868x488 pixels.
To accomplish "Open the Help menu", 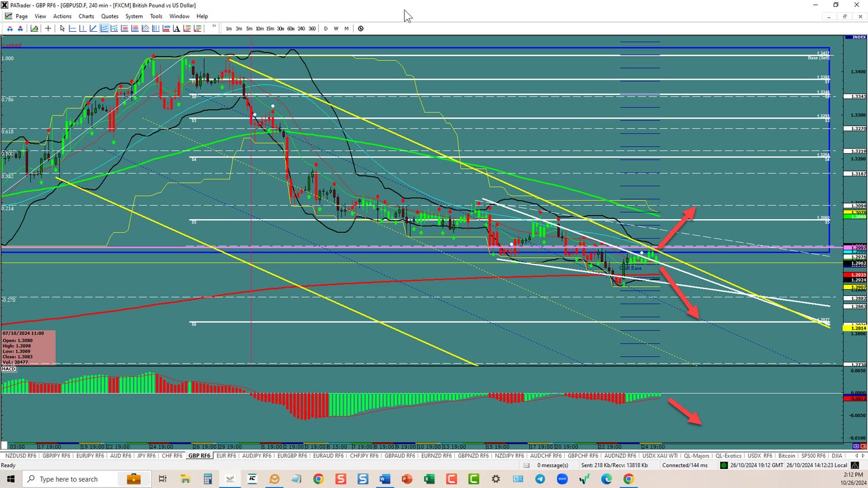I will tap(202, 16).
